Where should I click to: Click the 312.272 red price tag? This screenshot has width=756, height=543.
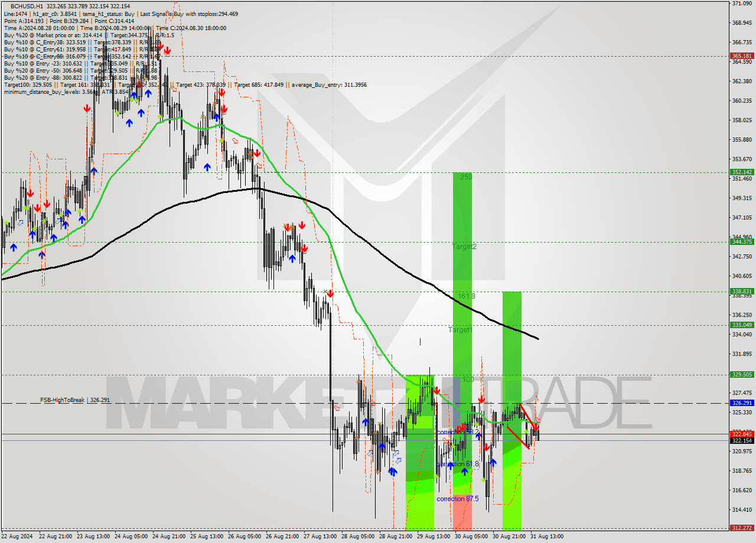pos(741,528)
